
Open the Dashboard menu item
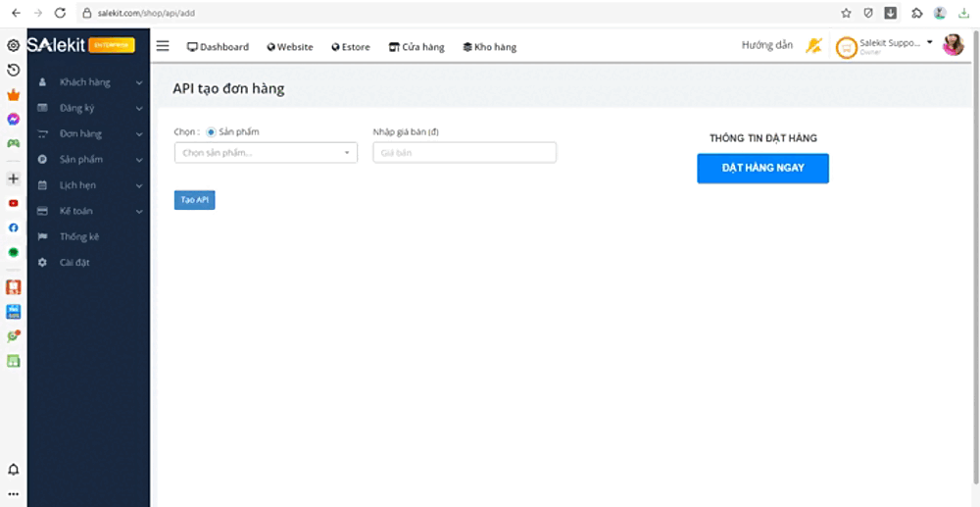[219, 47]
